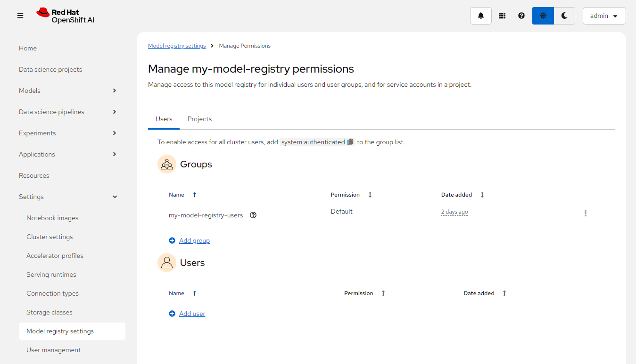Open the admin user dropdown
636x364 pixels.
point(604,16)
